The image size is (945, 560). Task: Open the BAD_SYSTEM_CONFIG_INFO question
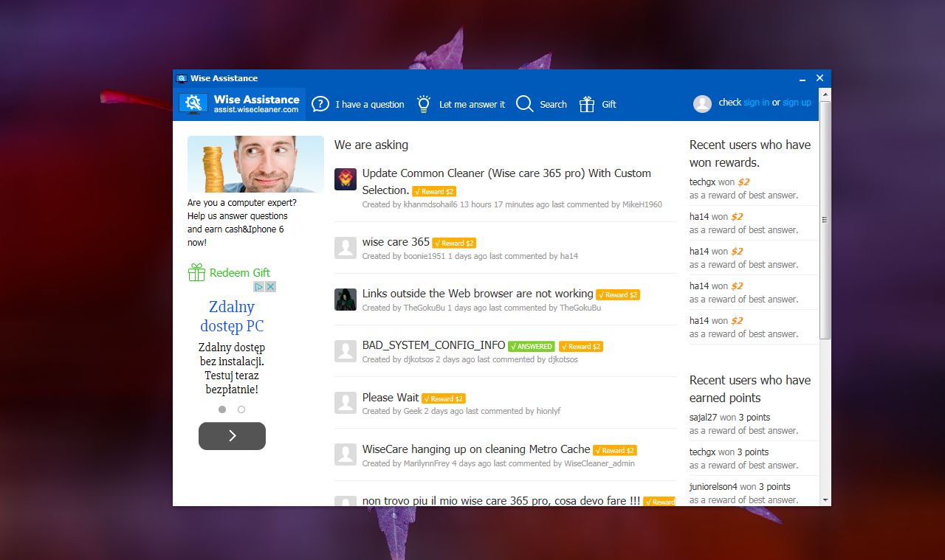[x=434, y=345]
